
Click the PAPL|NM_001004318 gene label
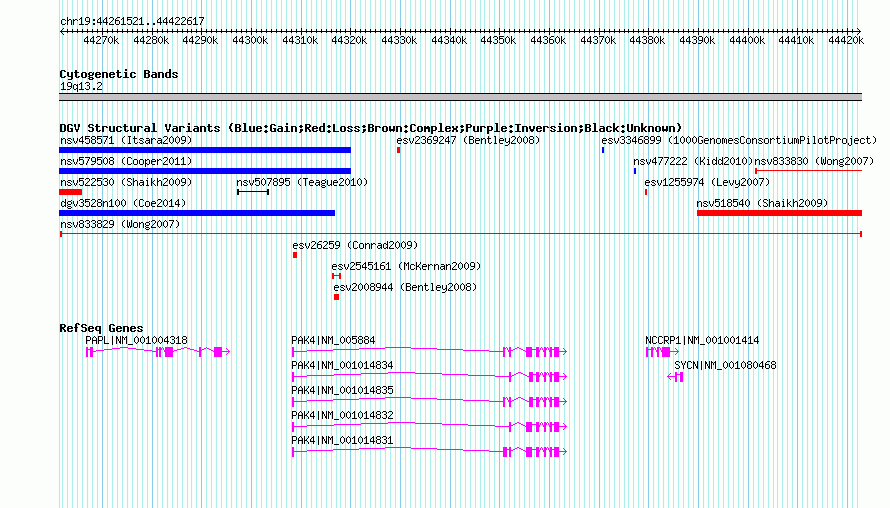[136, 341]
